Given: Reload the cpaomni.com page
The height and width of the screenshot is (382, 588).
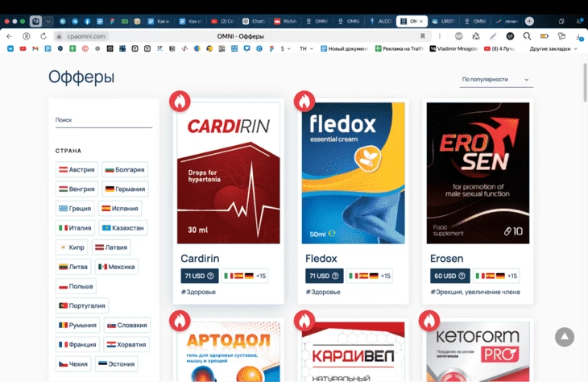Looking at the screenshot, I should [43, 36].
